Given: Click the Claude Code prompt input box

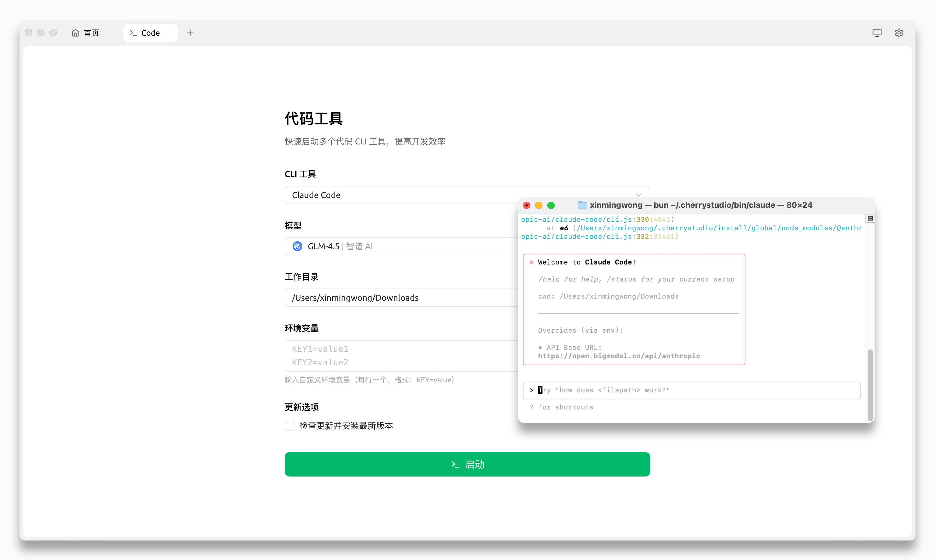Looking at the screenshot, I should click(691, 390).
